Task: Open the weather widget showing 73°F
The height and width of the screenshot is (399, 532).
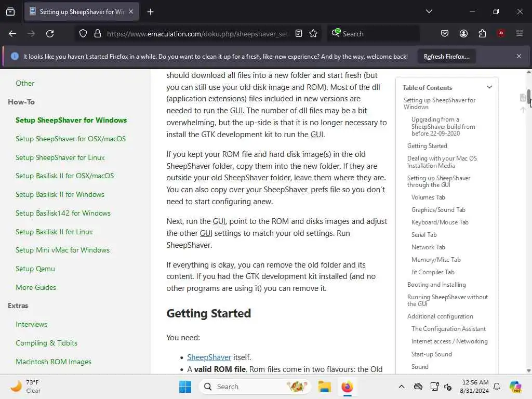Action: pos(26,387)
